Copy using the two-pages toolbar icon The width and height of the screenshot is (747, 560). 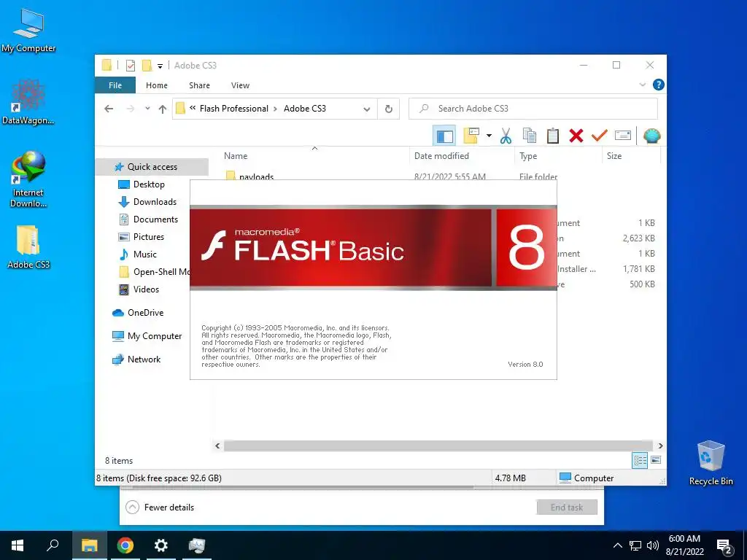[530, 136]
